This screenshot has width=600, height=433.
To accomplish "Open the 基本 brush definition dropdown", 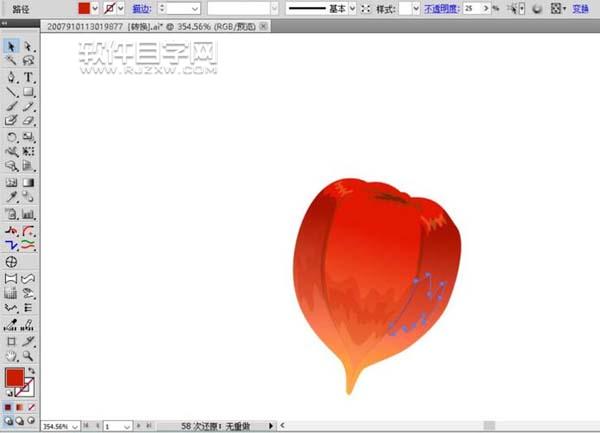I will pyautogui.click(x=352, y=8).
